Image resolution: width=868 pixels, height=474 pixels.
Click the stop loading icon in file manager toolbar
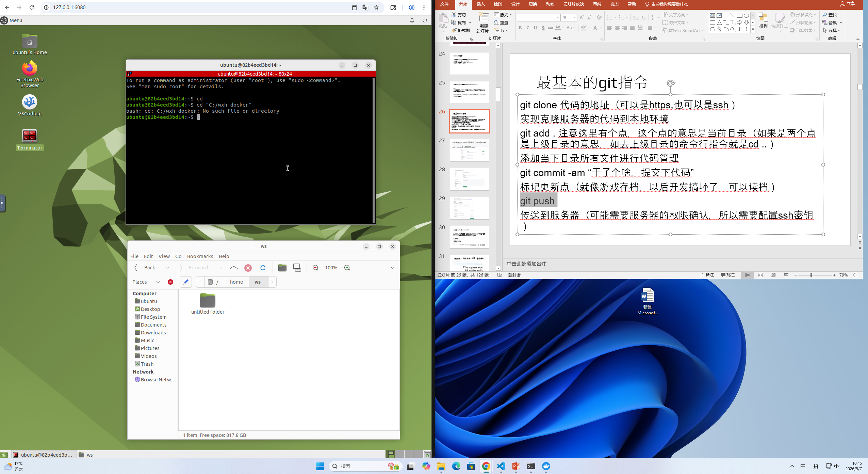click(248, 268)
